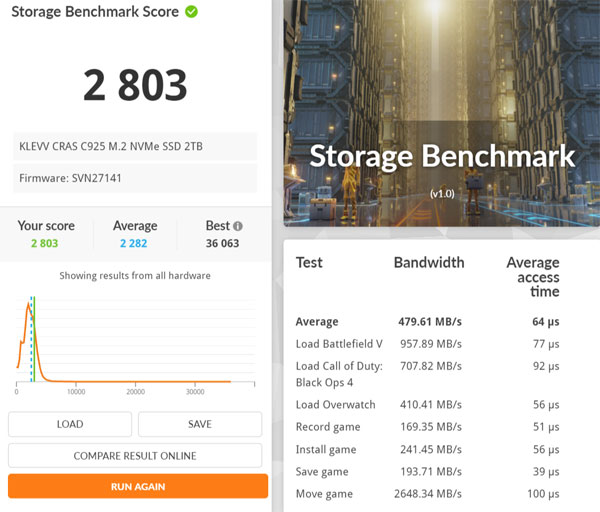Click the green dashed score marker in chart

33,338
